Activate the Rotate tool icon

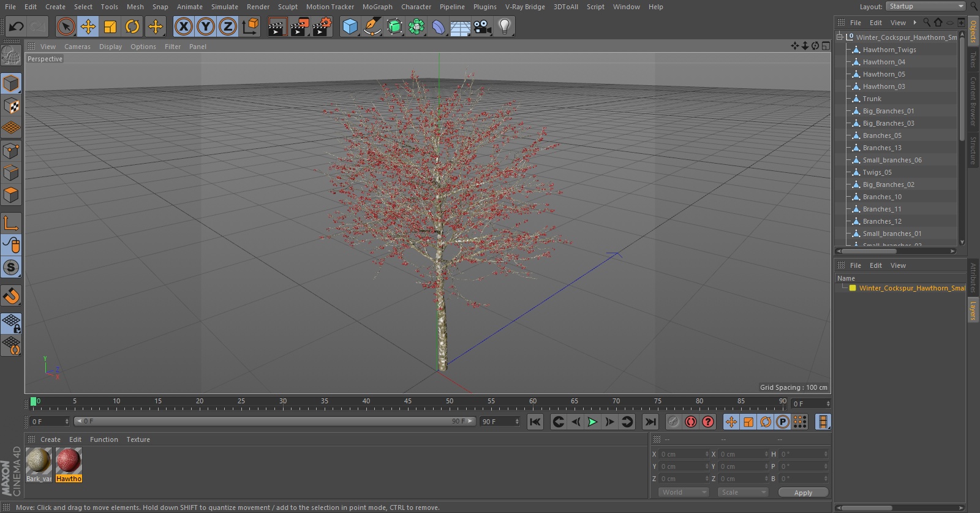[132, 26]
